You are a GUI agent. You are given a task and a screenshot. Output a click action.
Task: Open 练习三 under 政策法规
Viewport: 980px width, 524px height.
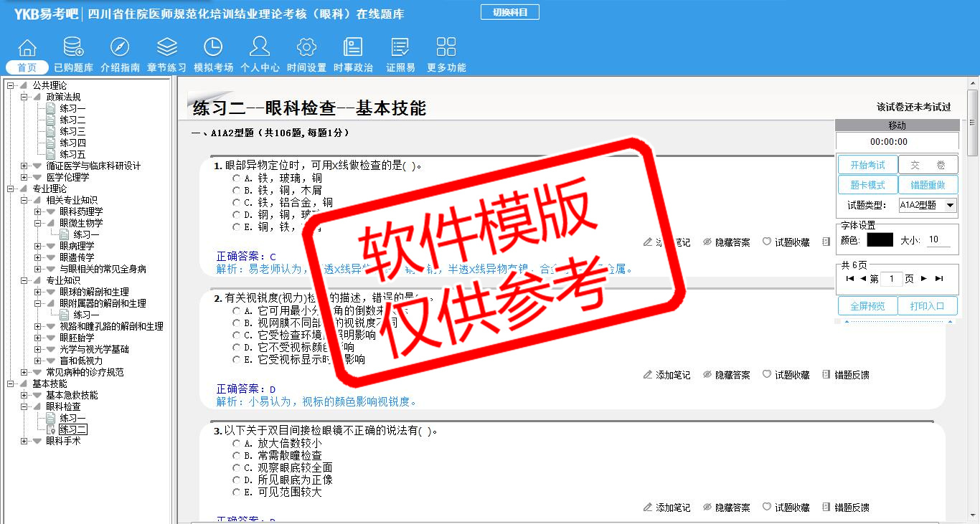[72, 131]
